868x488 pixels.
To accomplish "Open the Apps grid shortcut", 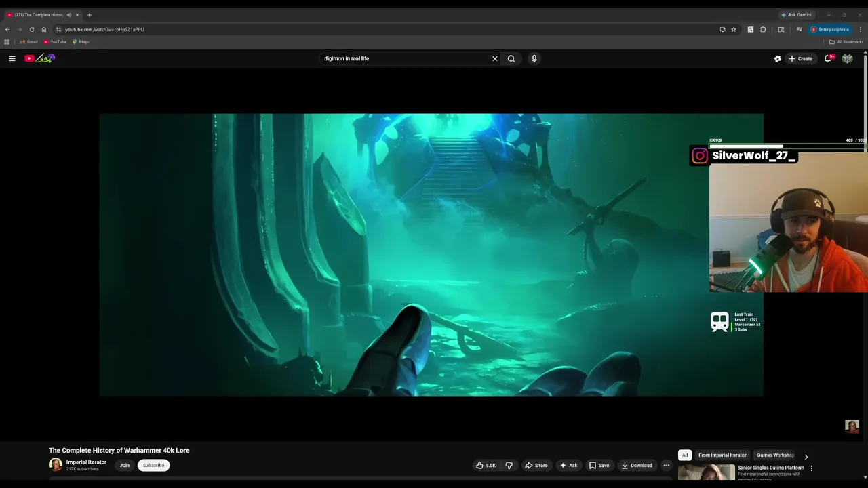I will pyautogui.click(x=7, y=42).
